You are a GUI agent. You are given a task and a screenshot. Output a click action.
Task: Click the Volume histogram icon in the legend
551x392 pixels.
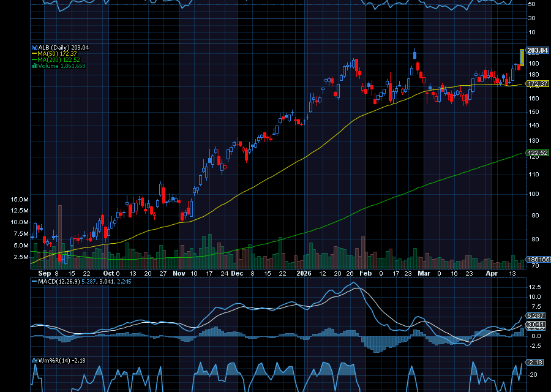point(34,65)
